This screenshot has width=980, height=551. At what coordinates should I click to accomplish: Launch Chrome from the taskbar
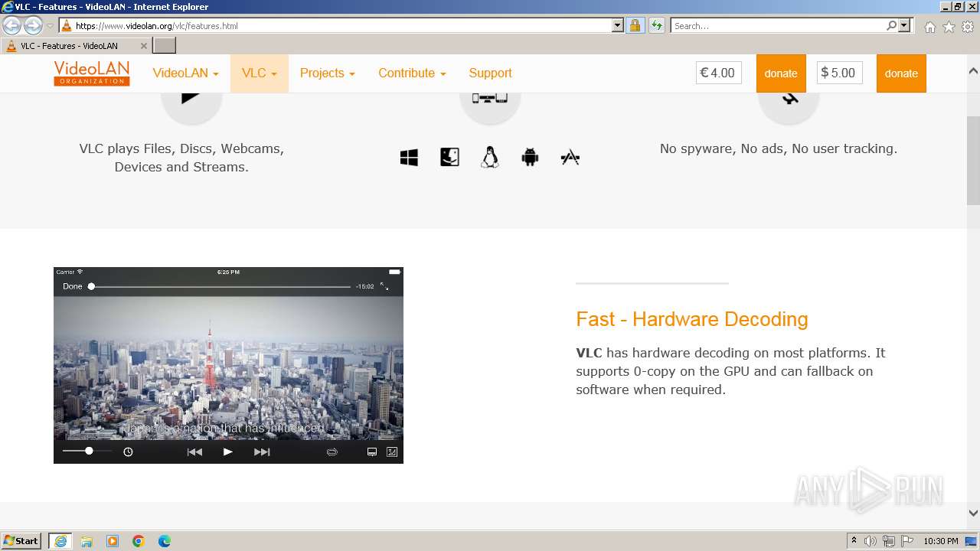click(139, 541)
